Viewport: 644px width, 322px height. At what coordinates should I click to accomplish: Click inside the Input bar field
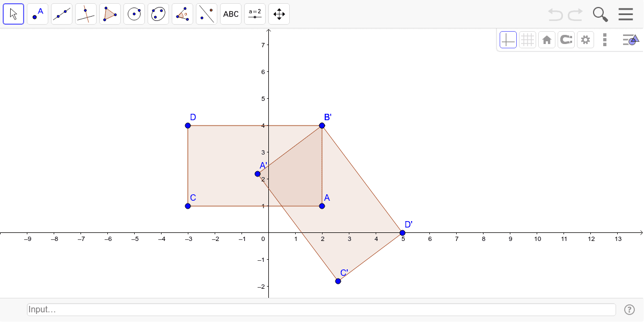321,310
